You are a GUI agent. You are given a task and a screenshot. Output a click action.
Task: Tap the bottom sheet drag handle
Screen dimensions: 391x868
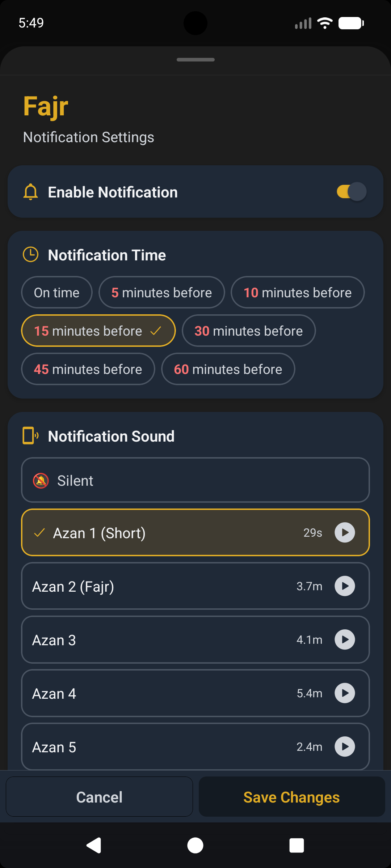pyautogui.click(x=195, y=60)
